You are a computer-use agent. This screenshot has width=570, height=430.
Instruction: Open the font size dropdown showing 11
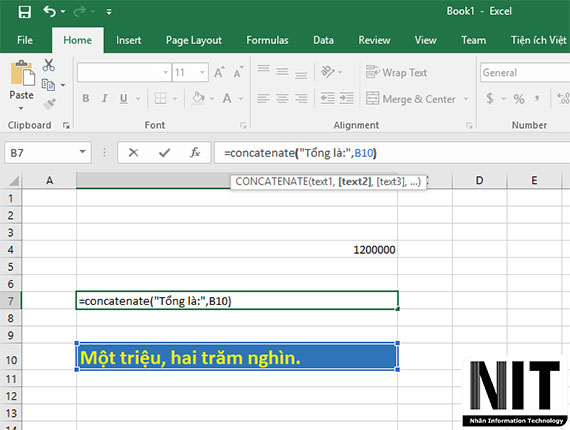pyautogui.click(x=202, y=72)
